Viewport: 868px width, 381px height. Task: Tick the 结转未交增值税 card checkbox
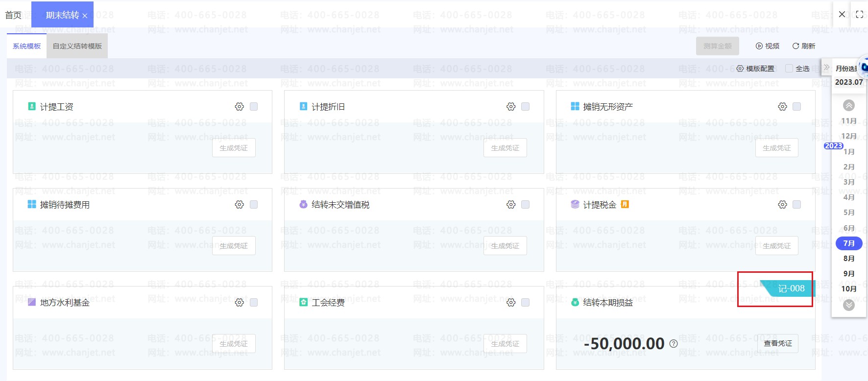[525, 204]
